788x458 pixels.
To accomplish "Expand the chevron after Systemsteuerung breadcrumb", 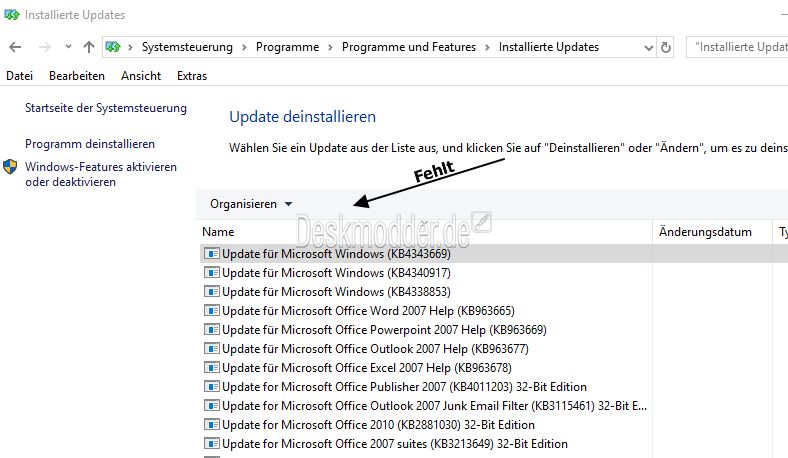I will click(x=244, y=47).
